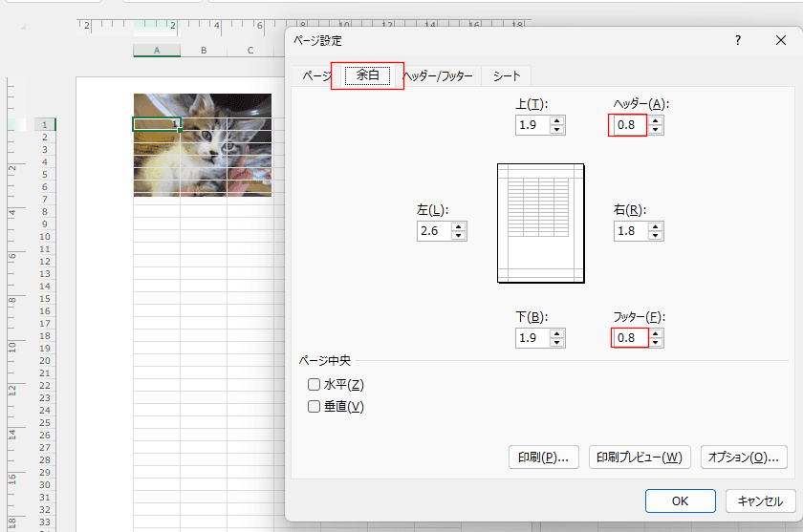Decrease the 右(R) right margin

pos(656,236)
